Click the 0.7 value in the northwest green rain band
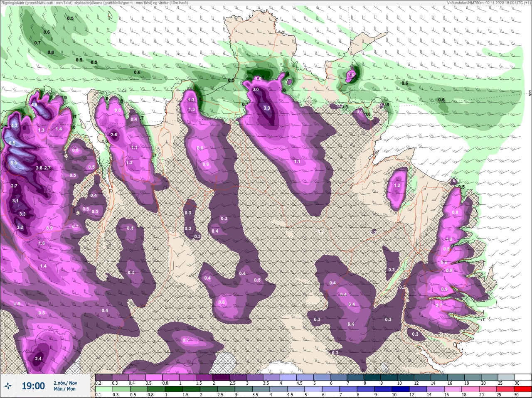Image resolution: width=532 pixels, height=398 pixels. point(37,43)
